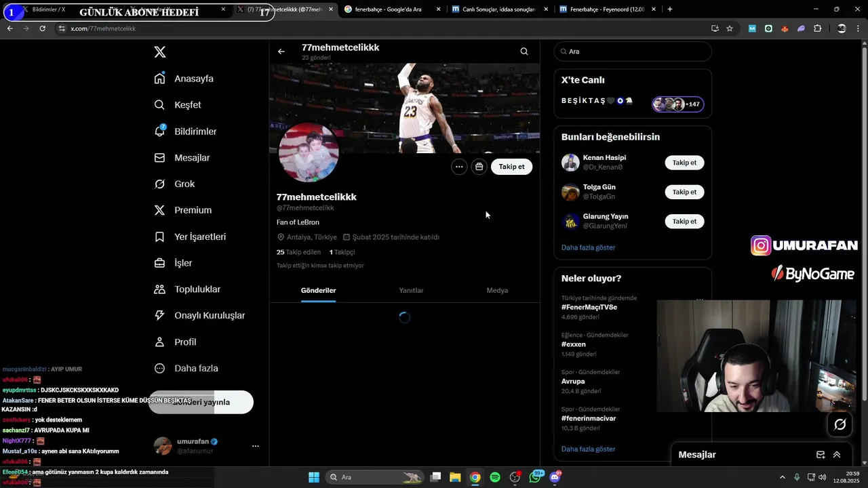Image resolution: width=868 pixels, height=488 pixels.
Task: Open Chrome extensions puzzle icon
Action: pos(817,28)
